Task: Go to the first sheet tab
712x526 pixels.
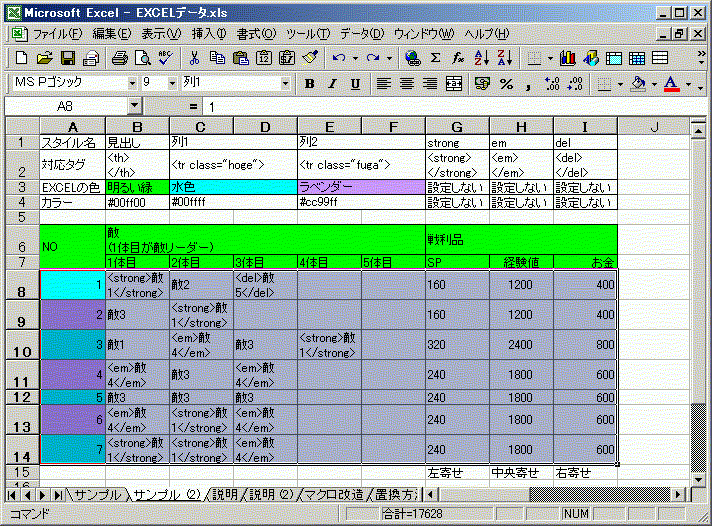Action: point(12,495)
